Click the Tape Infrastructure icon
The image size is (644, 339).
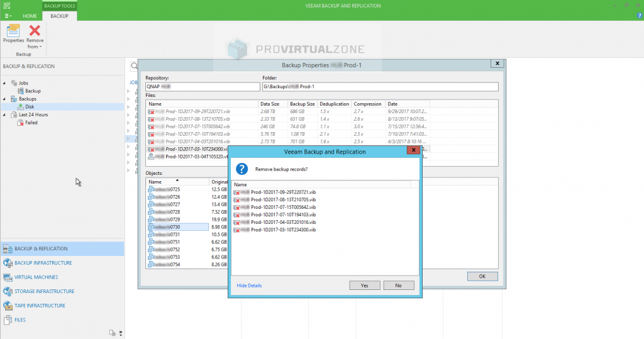(8, 306)
